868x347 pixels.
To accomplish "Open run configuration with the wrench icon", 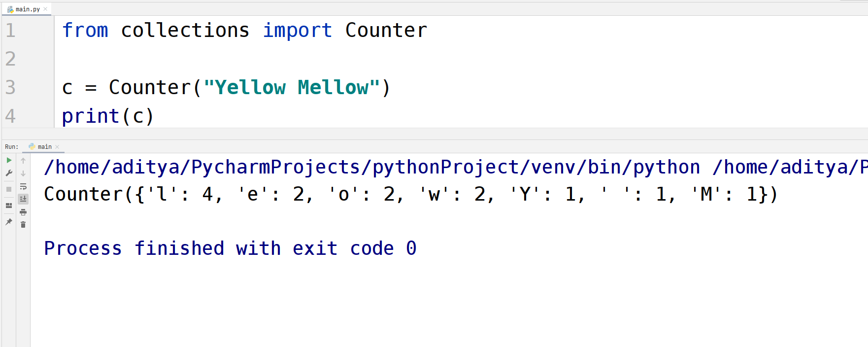I will click(x=8, y=173).
